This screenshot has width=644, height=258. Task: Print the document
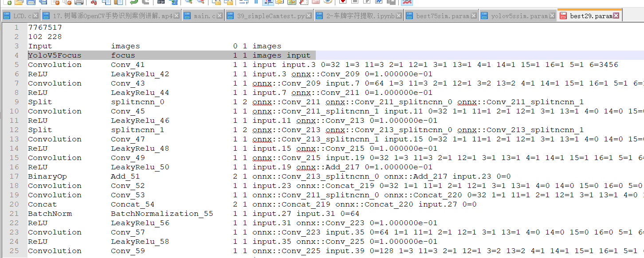click(79, 3)
